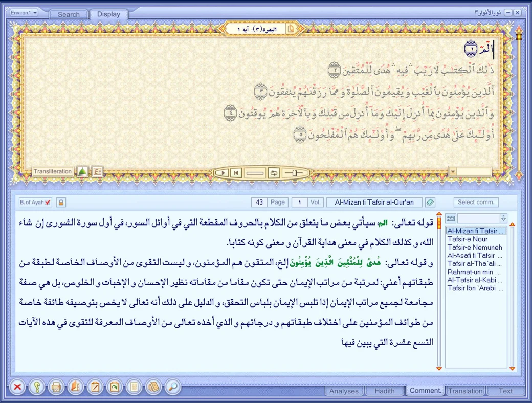Select Tafsir al-Tha`ali in the list
The image size is (532, 403).
pos(476,263)
